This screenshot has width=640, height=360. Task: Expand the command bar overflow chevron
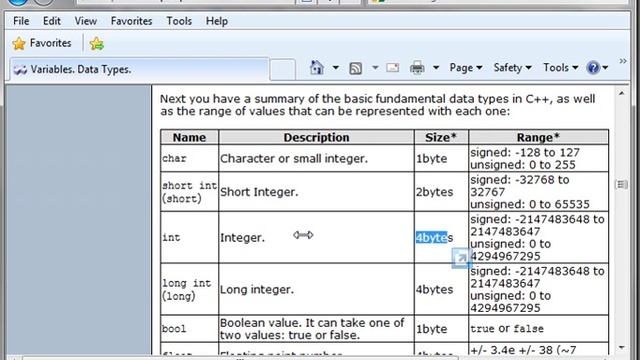(x=623, y=61)
